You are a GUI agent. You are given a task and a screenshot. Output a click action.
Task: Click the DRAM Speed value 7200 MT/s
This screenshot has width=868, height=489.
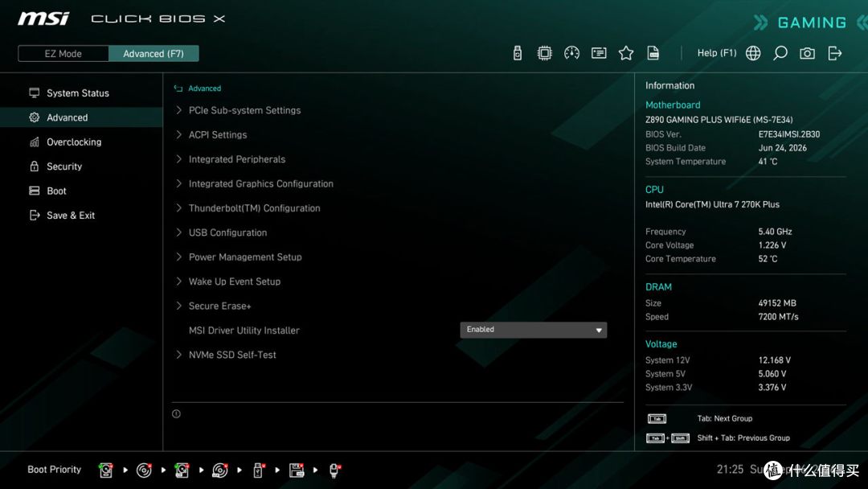(778, 317)
